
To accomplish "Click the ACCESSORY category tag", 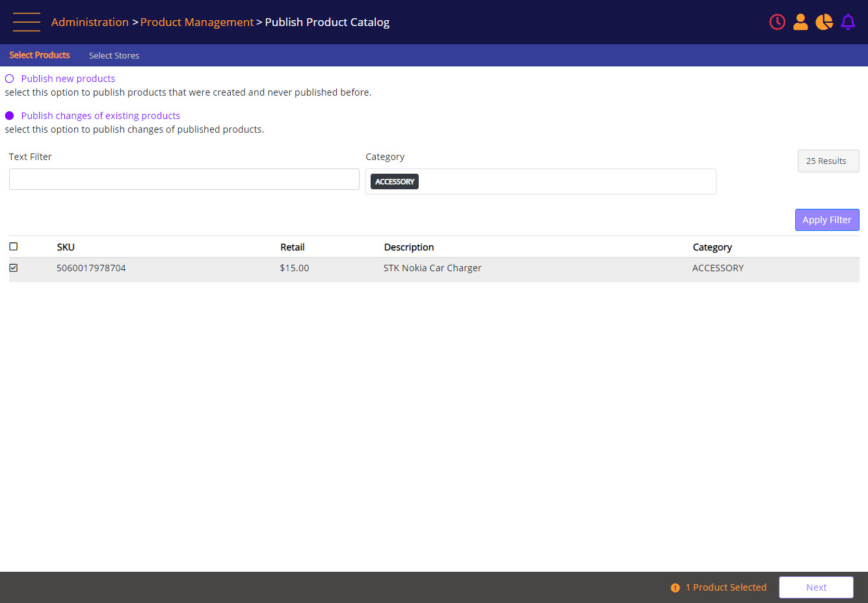I will pyautogui.click(x=395, y=181).
